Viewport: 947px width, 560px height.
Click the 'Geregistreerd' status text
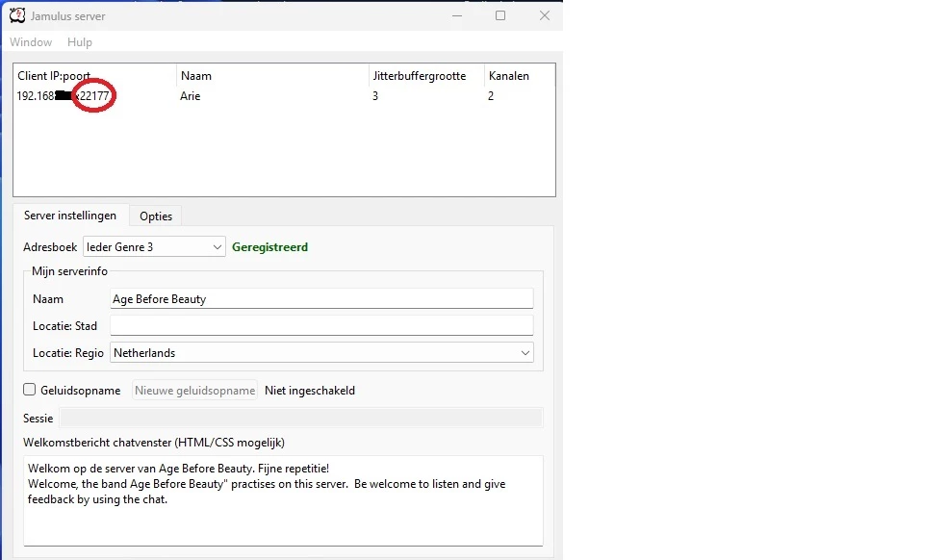click(270, 247)
